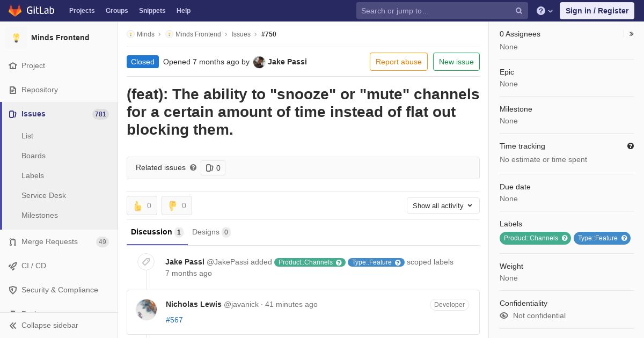The image size is (644, 338).
Task: Click the Repository file icon
Action: pyautogui.click(x=13, y=90)
